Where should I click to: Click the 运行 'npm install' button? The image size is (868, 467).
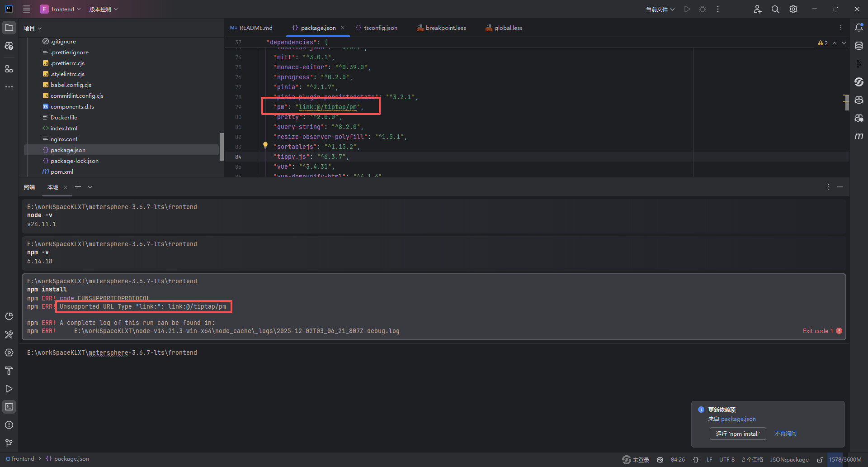(737, 434)
